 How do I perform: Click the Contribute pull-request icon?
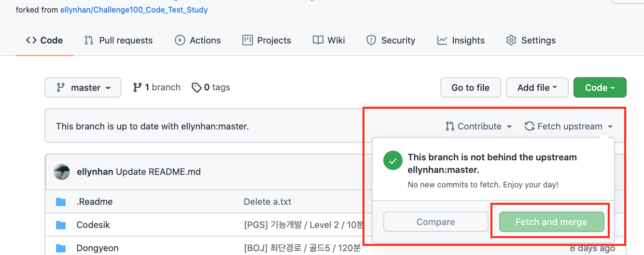450,127
